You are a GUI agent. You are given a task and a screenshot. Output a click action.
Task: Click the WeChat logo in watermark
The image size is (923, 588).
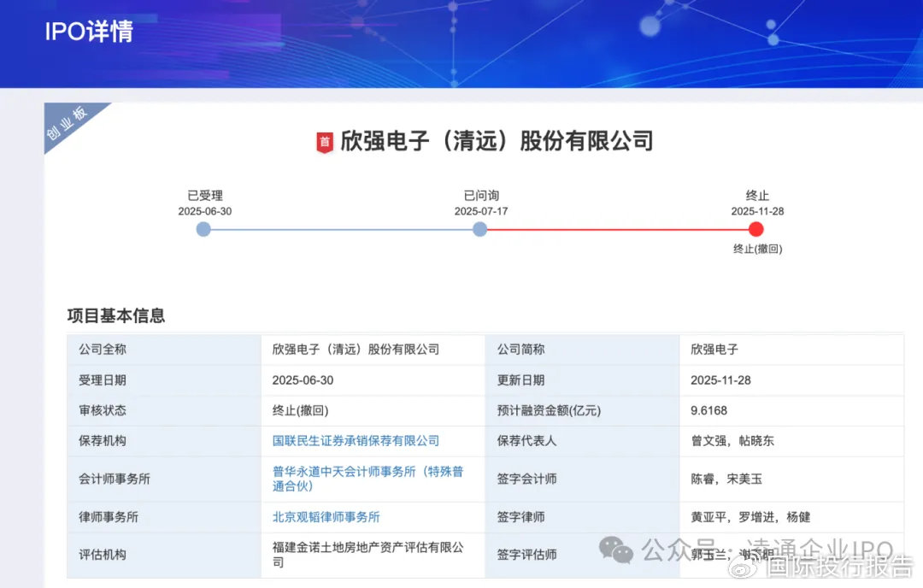(x=615, y=550)
